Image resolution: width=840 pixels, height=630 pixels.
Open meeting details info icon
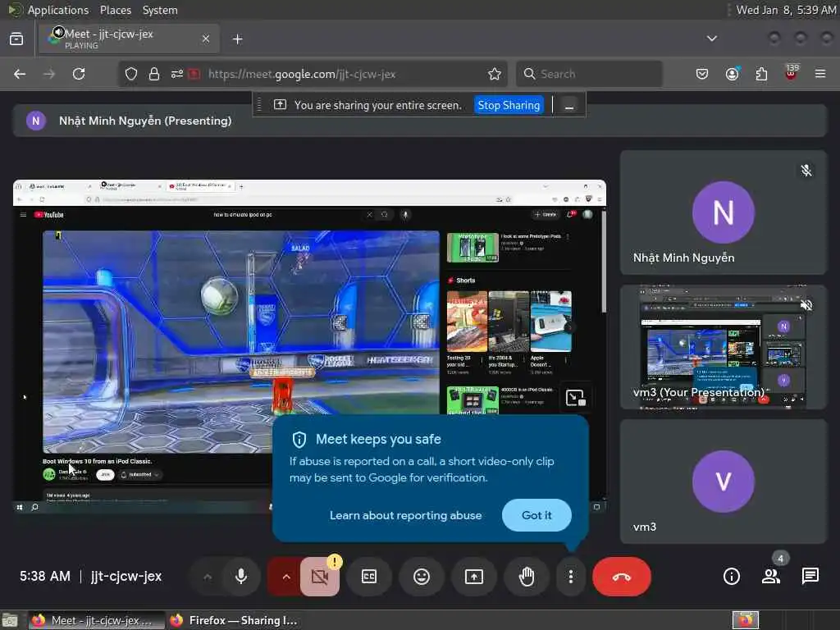pyautogui.click(x=731, y=577)
